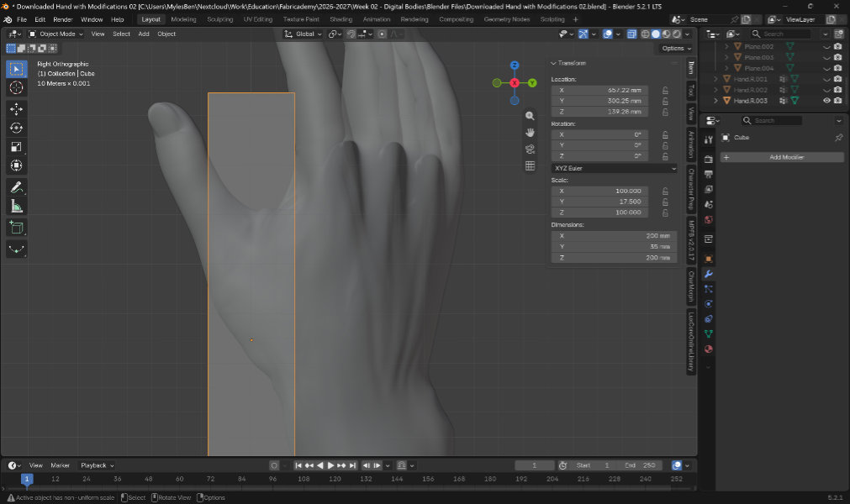Open the Render menu
The width and height of the screenshot is (850, 504).
pos(63,19)
